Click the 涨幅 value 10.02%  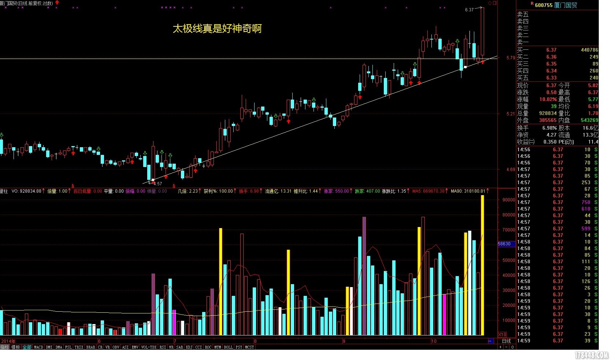548,99
